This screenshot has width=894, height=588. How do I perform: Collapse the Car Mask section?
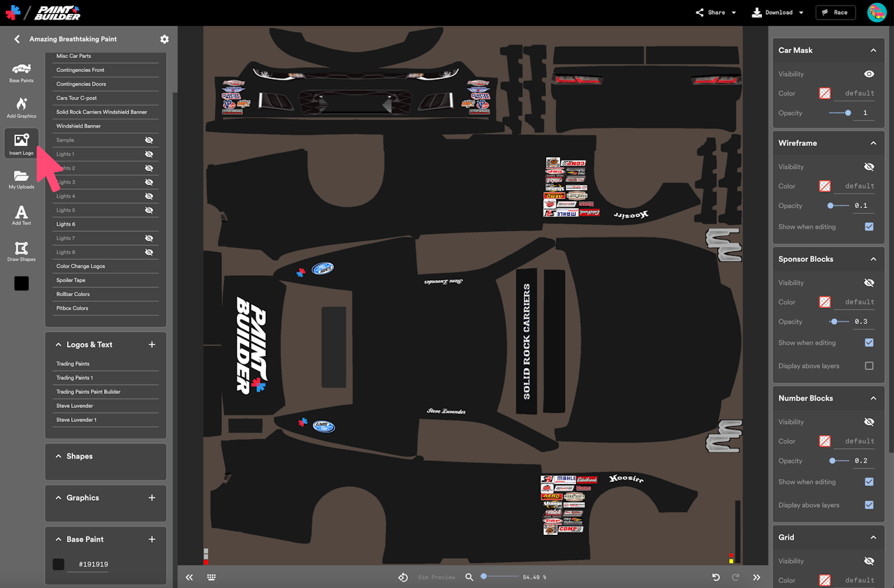(x=873, y=50)
